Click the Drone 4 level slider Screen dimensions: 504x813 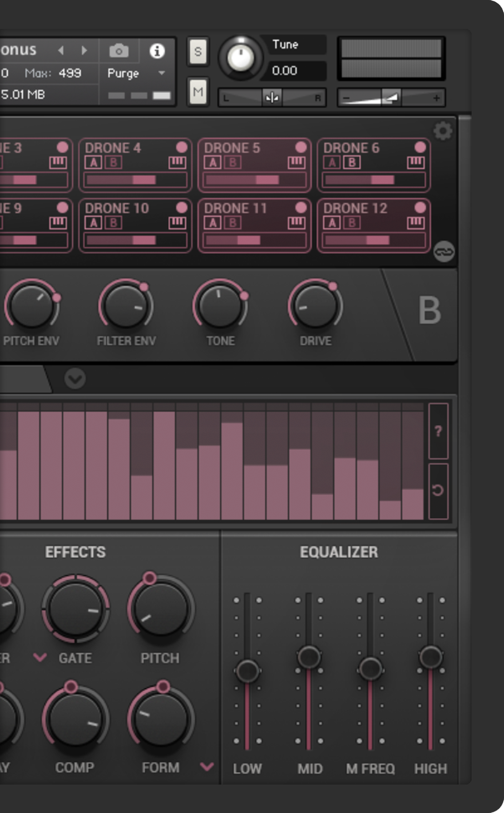pyautogui.click(x=136, y=179)
